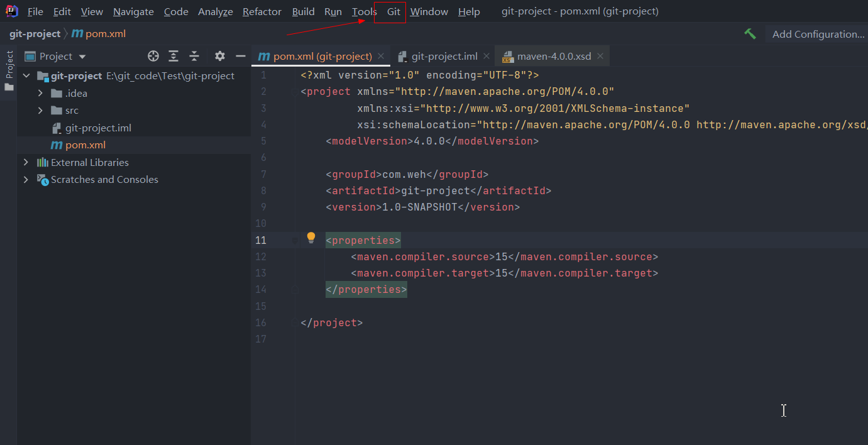The width and height of the screenshot is (868, 445).
Task: Click artifactId value git-project in editor
Action: tap(435, 190)
